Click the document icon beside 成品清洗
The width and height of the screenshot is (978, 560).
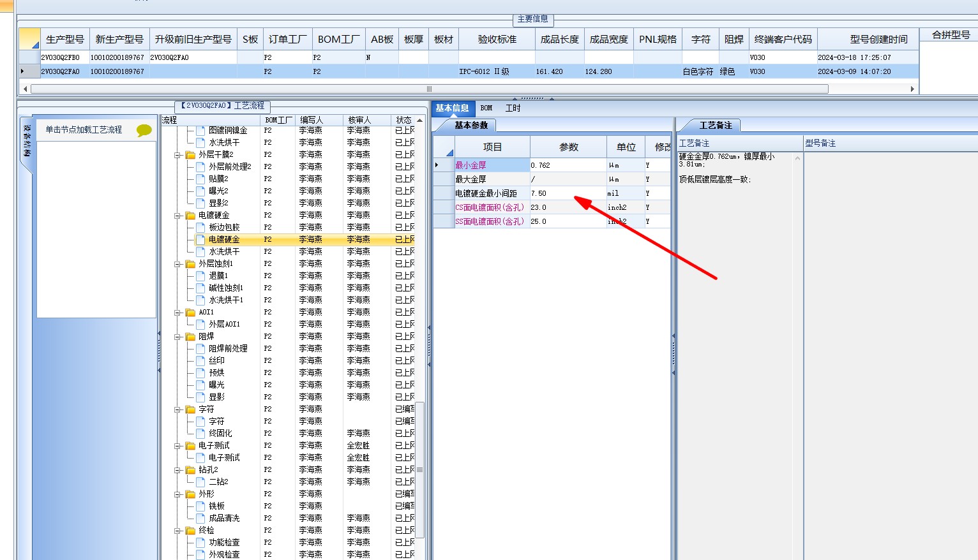click(x=200, y=518)
